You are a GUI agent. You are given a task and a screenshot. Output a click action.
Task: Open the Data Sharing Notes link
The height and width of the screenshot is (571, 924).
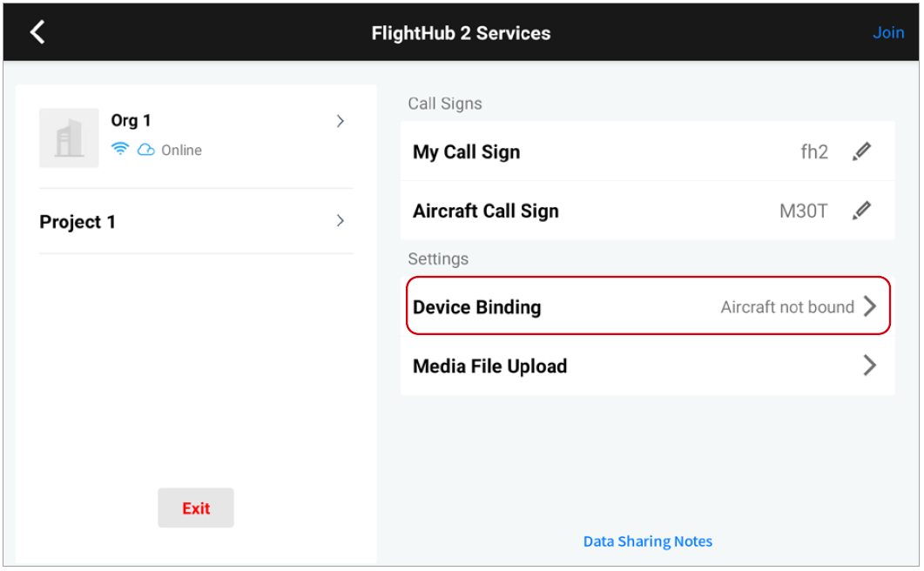[648, 541]
